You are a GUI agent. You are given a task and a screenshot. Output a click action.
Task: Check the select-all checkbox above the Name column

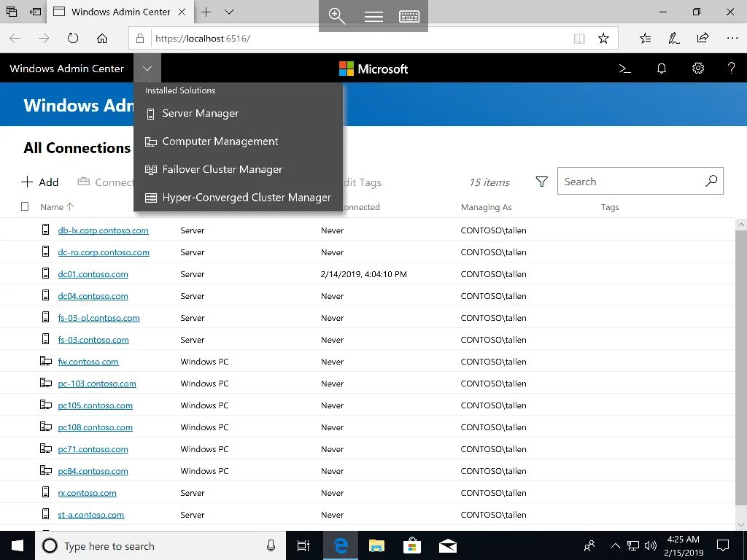pos(24,206)
